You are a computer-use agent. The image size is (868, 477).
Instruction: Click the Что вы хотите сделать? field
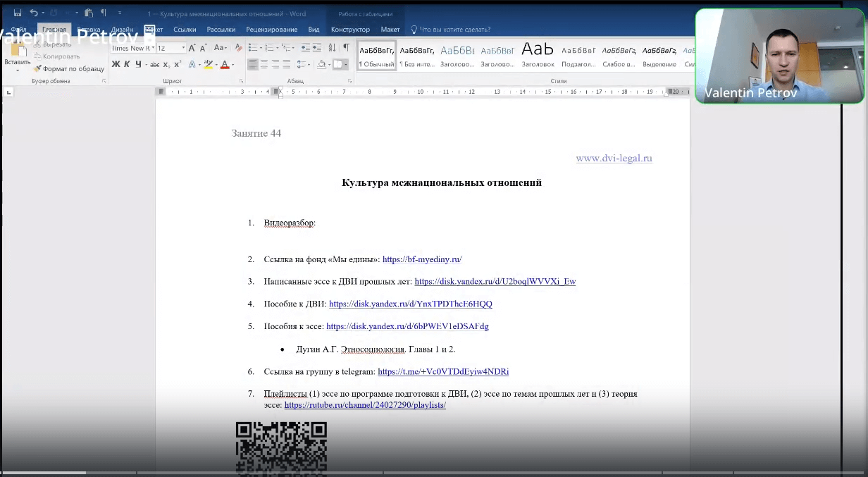tap(455, 30)
